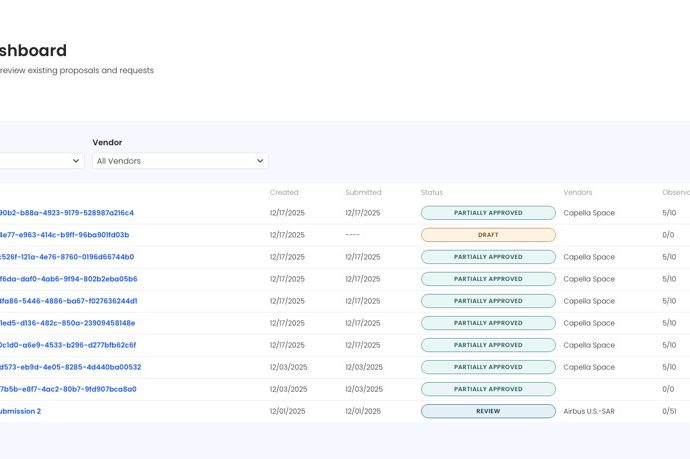
Task: Open proposal ending 9fd907bca8a0
Action: click(x=68, y=389)
